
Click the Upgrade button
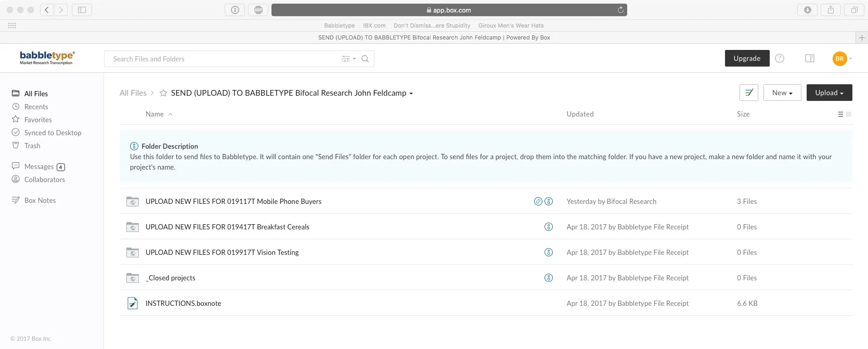click(747, 58)
